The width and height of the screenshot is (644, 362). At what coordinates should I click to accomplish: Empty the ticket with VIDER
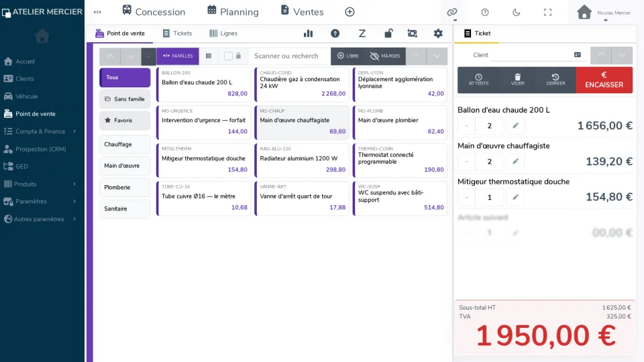(x=517, y=80)
